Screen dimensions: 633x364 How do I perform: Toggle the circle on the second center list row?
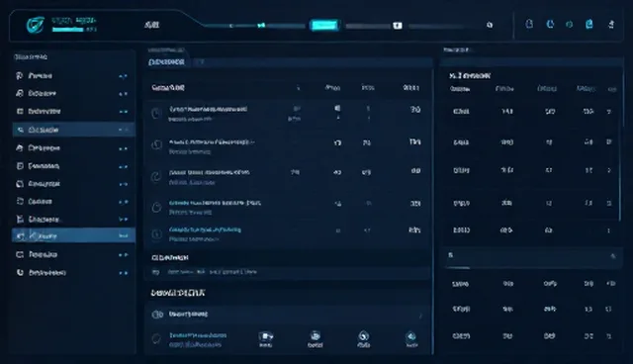[x=156, y=144]
